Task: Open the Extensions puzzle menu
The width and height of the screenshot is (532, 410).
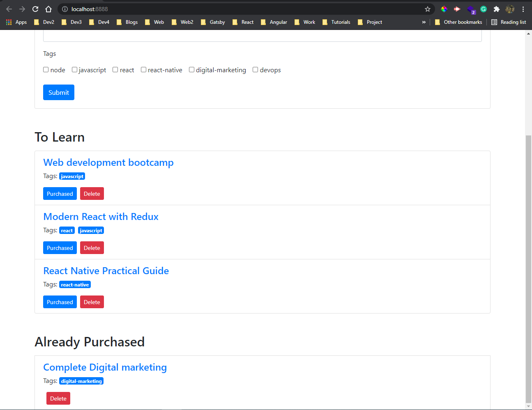Action: (x=497, y=9)
